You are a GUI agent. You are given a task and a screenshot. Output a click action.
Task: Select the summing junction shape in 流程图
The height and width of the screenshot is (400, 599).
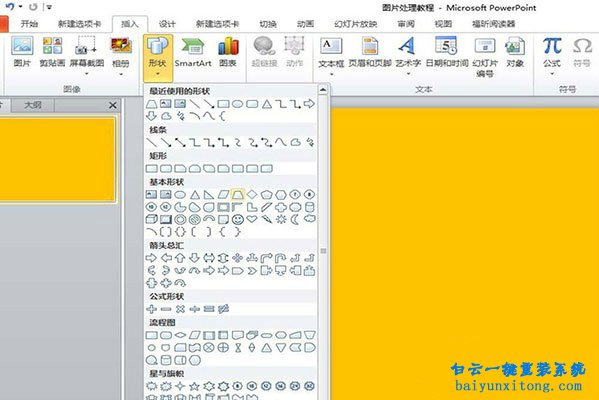pos(209,348)
